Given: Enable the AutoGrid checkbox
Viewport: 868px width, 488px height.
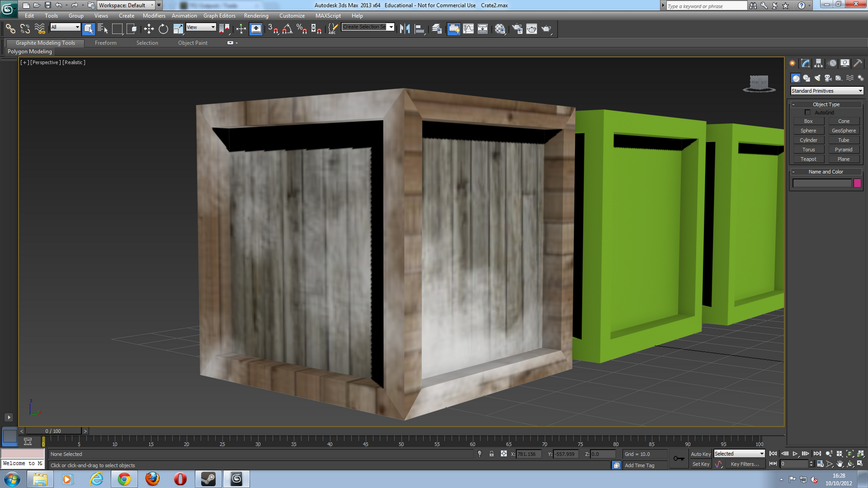Looking at the screenshot, I should pyautogui.click(x=807, y=112).
